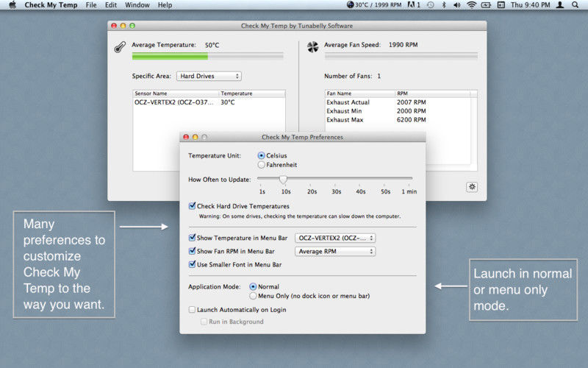The image size is (588, 368).
Task: Open the Apple menu
Action: pos(12,5)
